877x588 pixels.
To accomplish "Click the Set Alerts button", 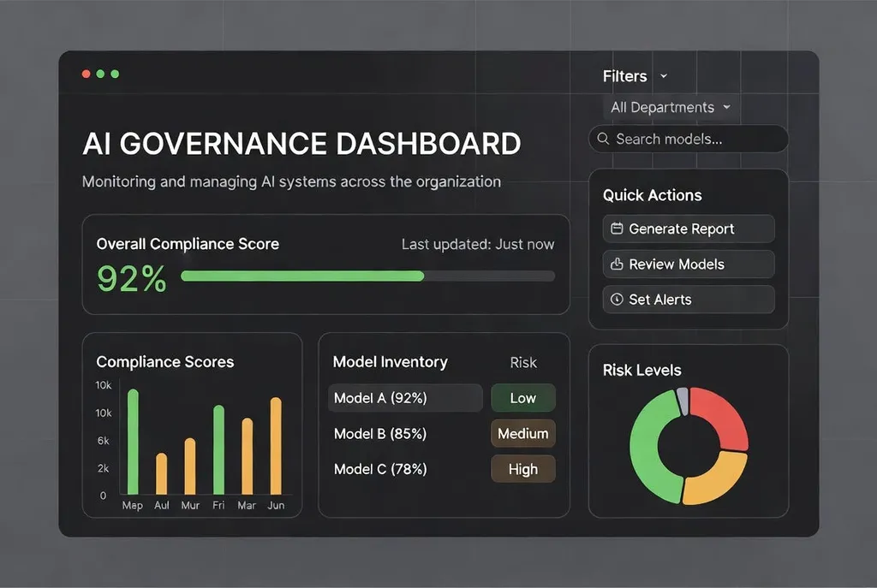I will coord(689,299).
